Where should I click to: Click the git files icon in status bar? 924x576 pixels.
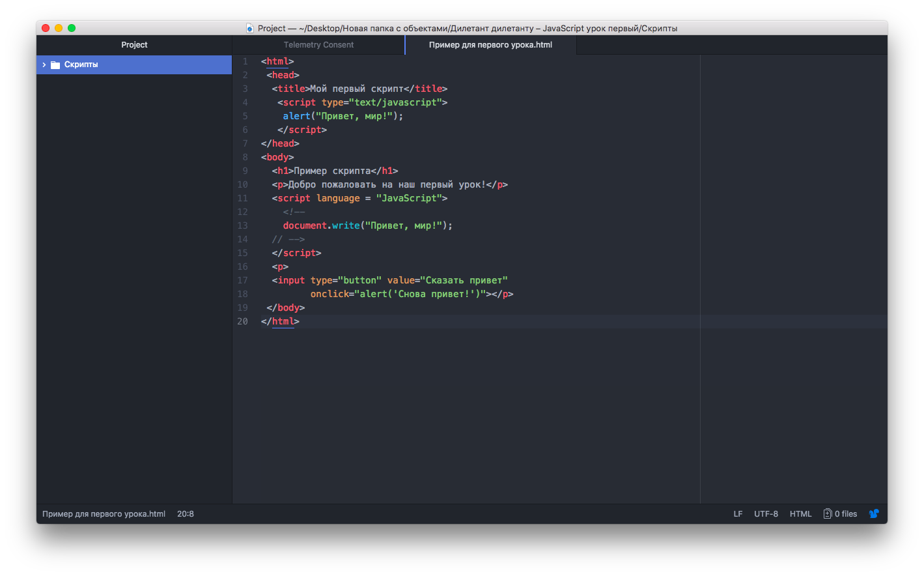pos(828,513)
